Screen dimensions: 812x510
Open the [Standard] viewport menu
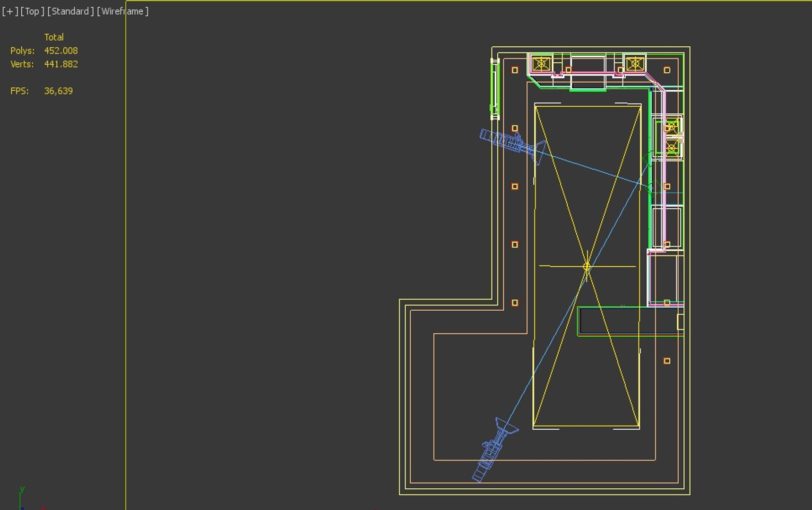tap(70, 11)
